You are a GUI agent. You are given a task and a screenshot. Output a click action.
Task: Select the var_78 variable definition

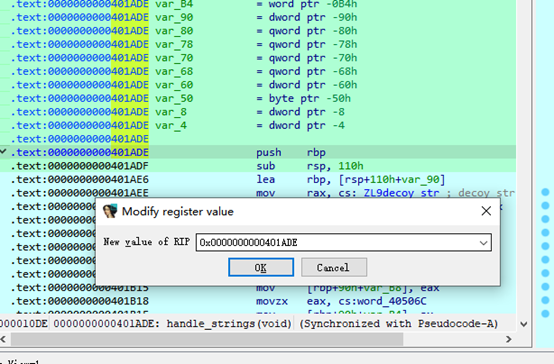[258, 44]
